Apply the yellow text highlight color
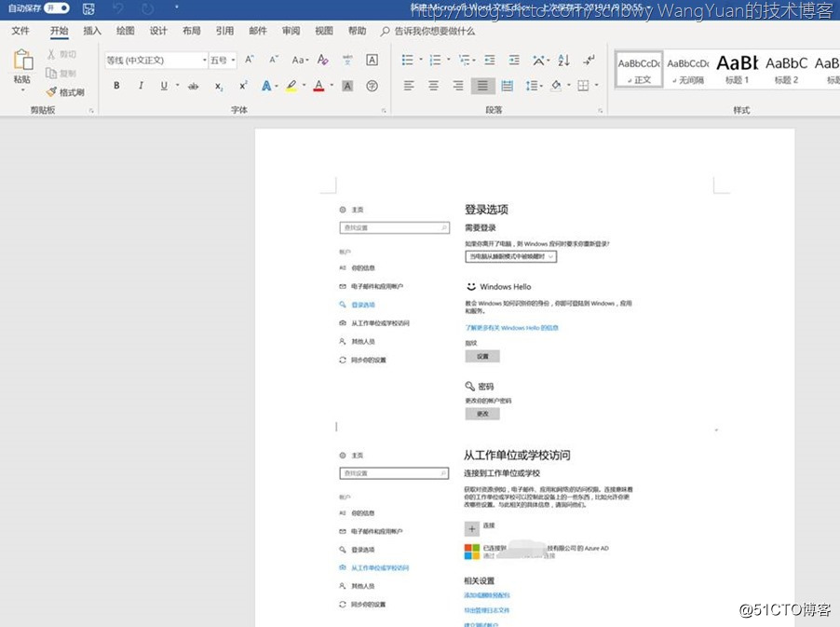840x627 pixels. (291, 86)
